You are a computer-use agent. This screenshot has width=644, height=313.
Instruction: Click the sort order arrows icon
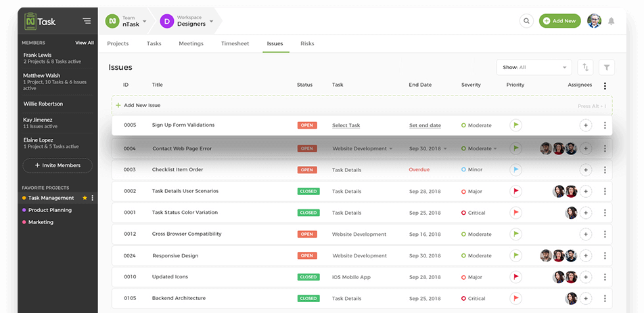[x=585, y=67]
